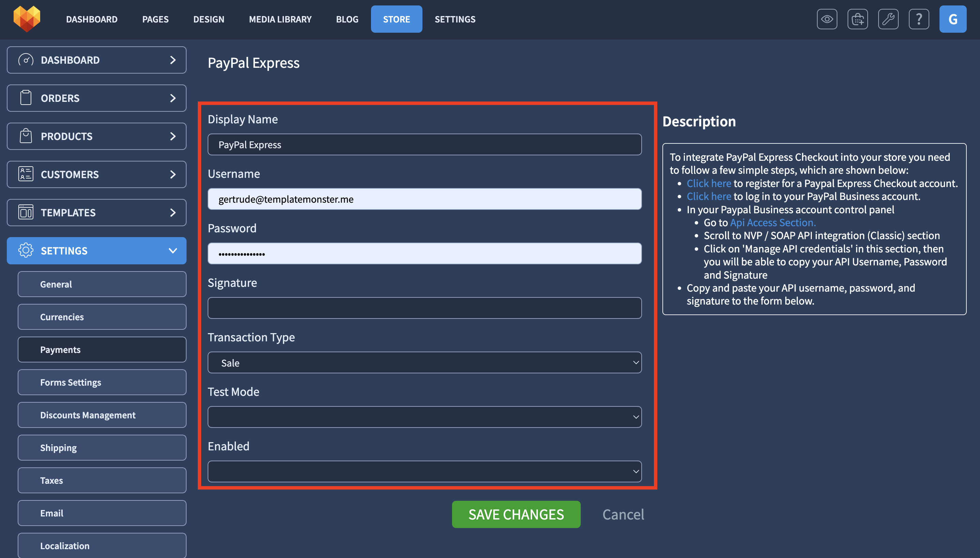This screenshot has height=558, width=980.
Task: Expand the Products section chevron
Action: (173, 136)
